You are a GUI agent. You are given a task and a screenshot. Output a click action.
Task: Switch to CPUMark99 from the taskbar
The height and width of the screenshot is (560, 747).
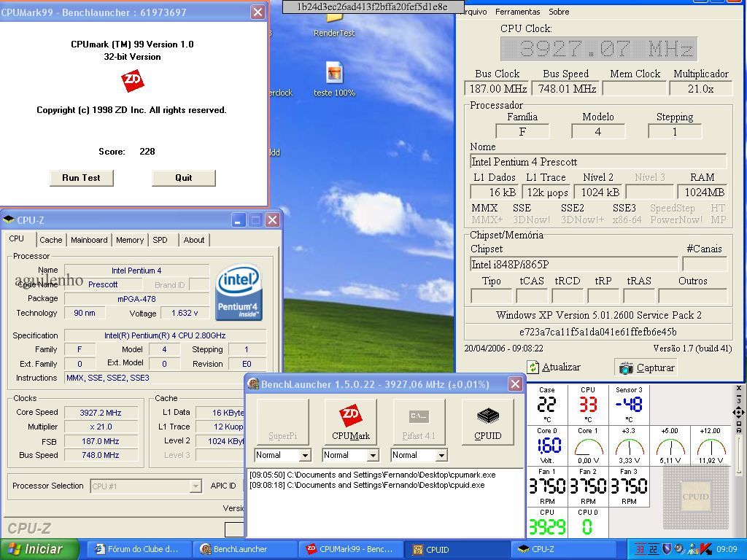pyautogui.click(x=350, y=549)
